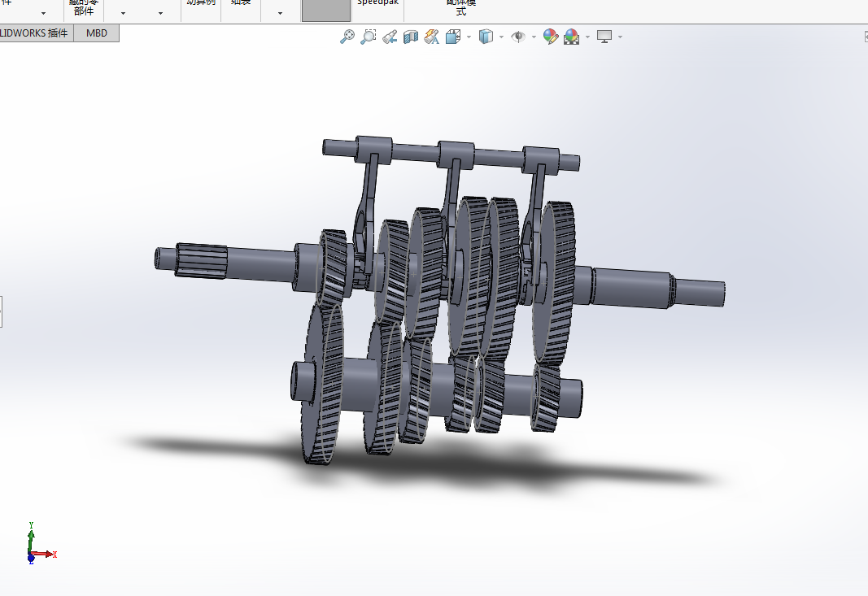868x596 pixels.
Task: Click the Zoom to Fit magnifier icon
Action: (x=347, y=37)
